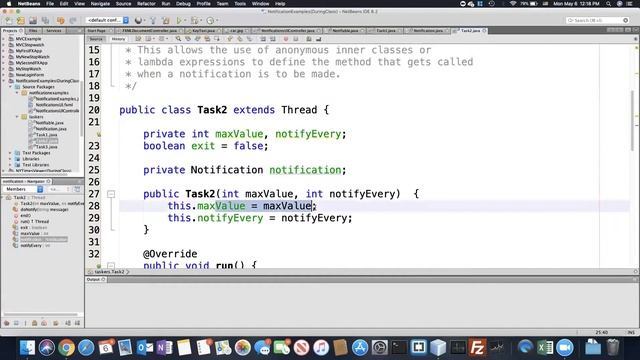This screenshot has width=640, height=360.
Task: Collapse the taskers package node
Action: (x=17, y=117)
